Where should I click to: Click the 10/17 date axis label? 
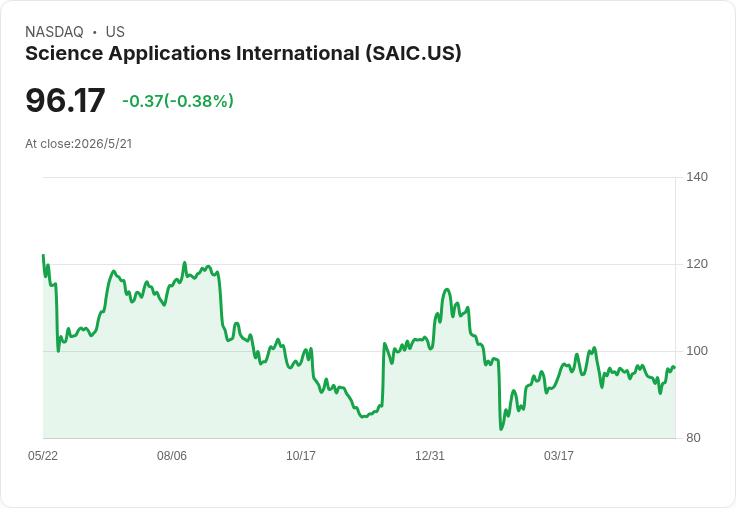pyautogui.click(x=301, y=455)
